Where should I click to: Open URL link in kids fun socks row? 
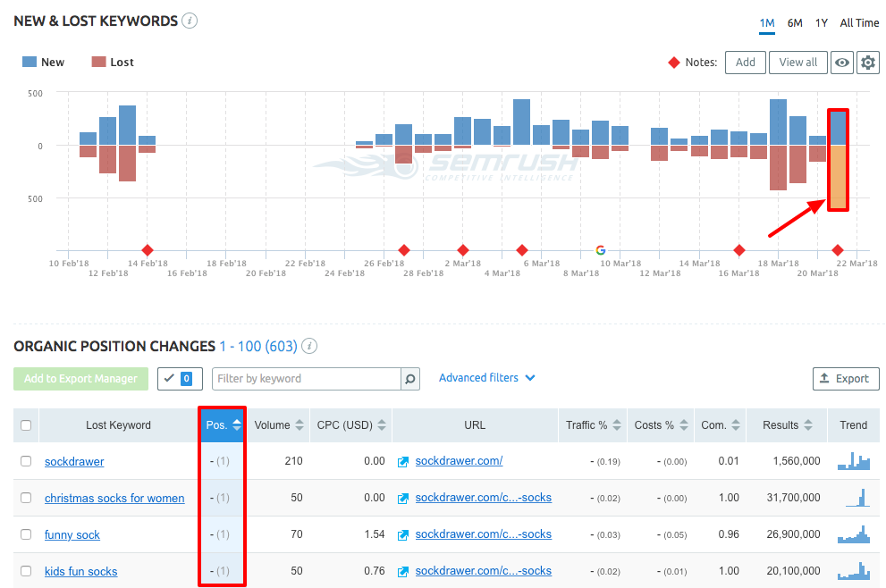(x=483, y=571)
